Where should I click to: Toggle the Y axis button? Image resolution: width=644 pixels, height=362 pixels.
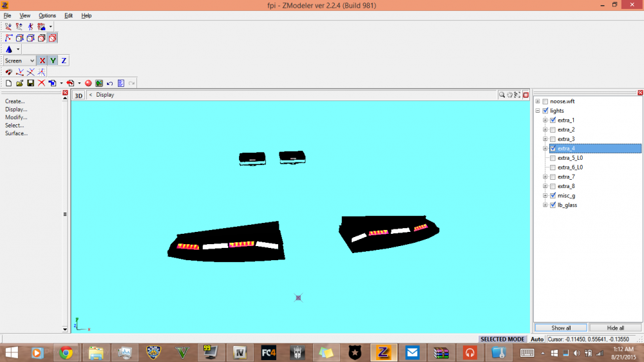53,61
